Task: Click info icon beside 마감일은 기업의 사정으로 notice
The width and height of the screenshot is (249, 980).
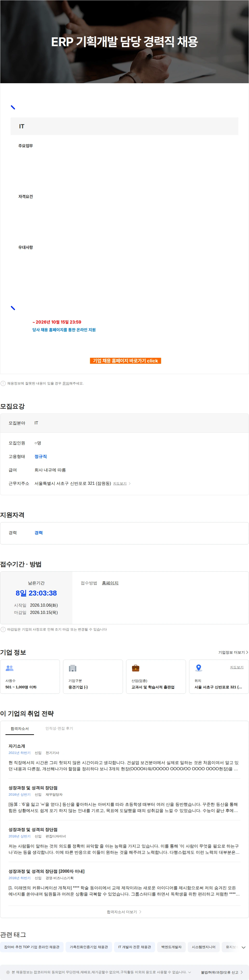Action: (3, 630)
